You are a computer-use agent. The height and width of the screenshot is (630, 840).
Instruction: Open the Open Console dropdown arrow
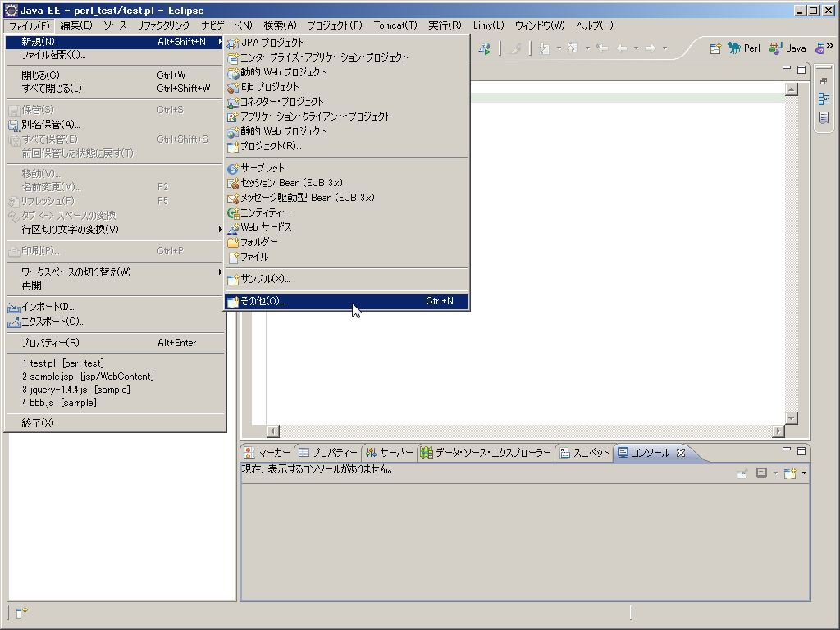coord(804,473)
